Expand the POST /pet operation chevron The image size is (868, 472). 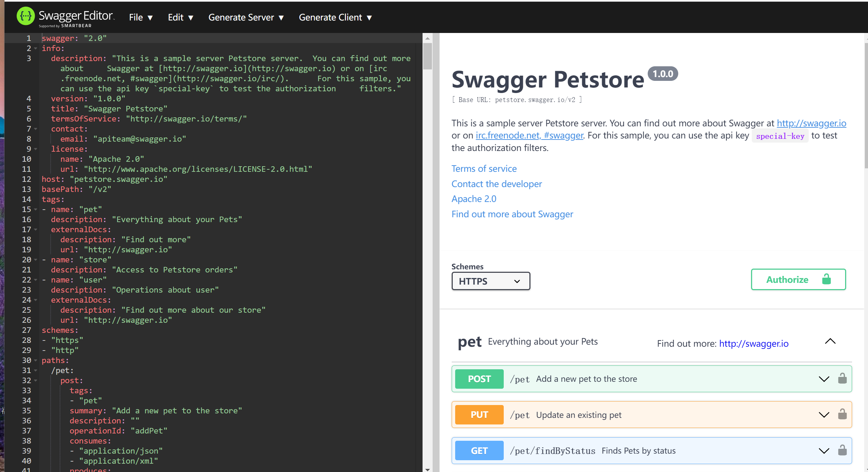(824, 379)
